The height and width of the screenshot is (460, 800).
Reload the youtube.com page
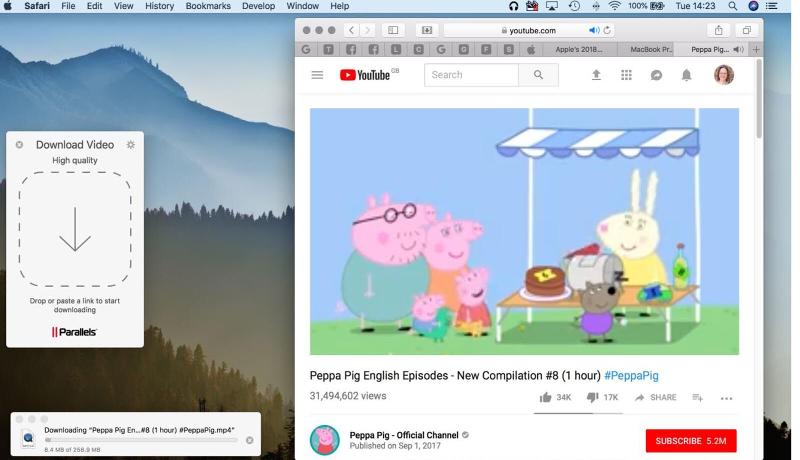[x=607, y=31]
